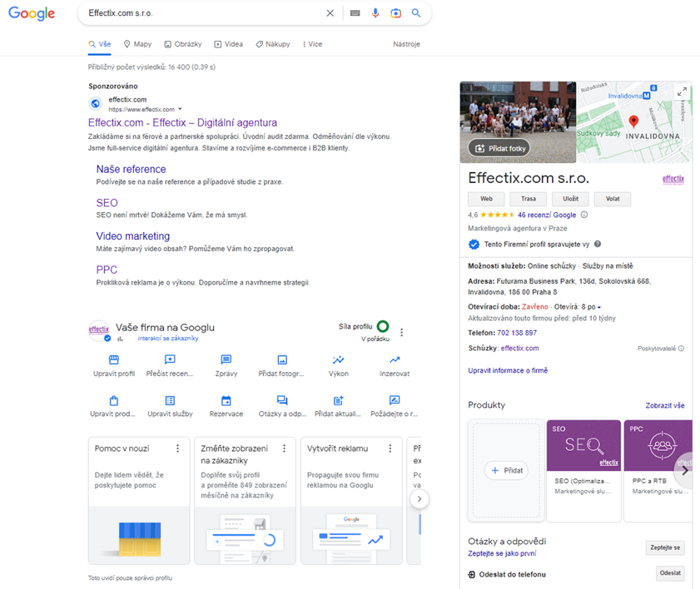This screenshot has height=589, width=700.
Task: Open Otázky a odpovědi chat icon
Action: pyautogui.click(x=282, y=400)
